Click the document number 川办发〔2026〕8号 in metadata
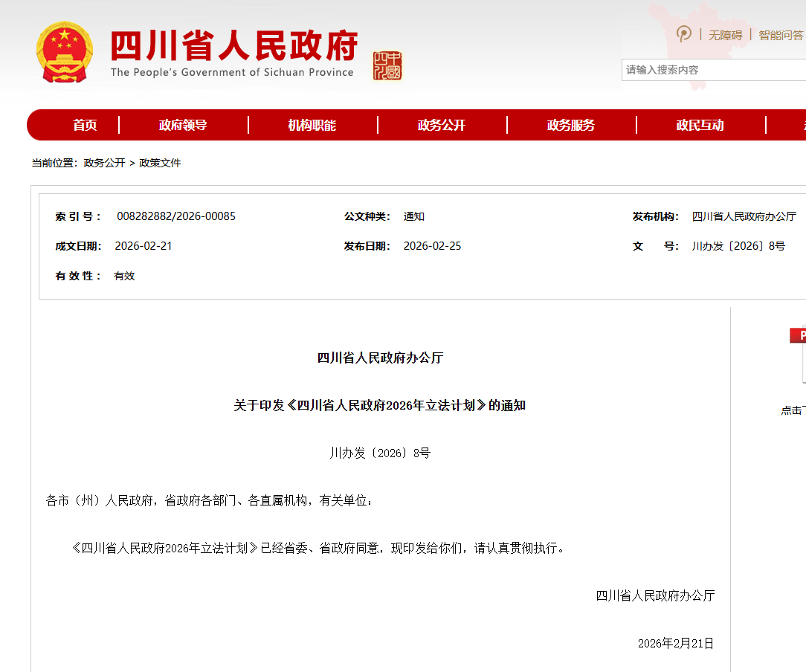The image size is (806, 672). 738,246
